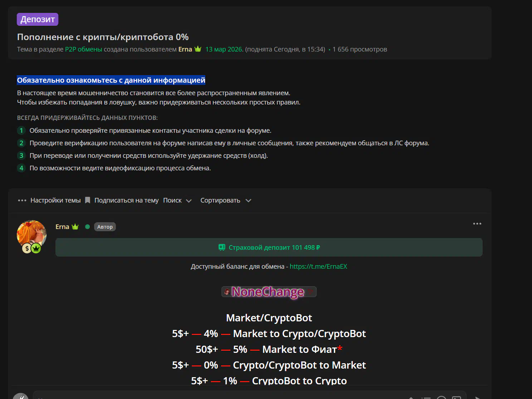Open the Страховой депозит banner
This screenshot has height=399, width=532.
pyautogui.click(x=269, y=248)
